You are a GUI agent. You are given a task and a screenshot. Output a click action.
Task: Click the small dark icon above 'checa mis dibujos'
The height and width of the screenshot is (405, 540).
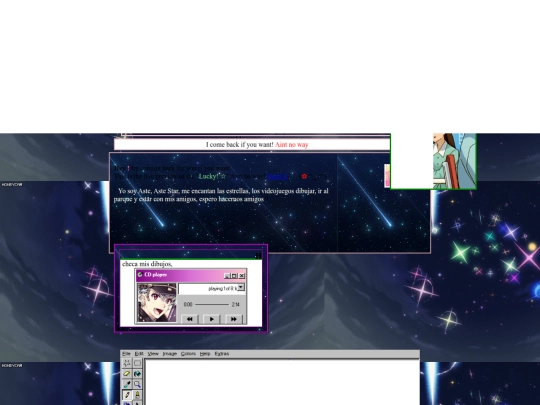pyautogui.click(x=258, y=256)
